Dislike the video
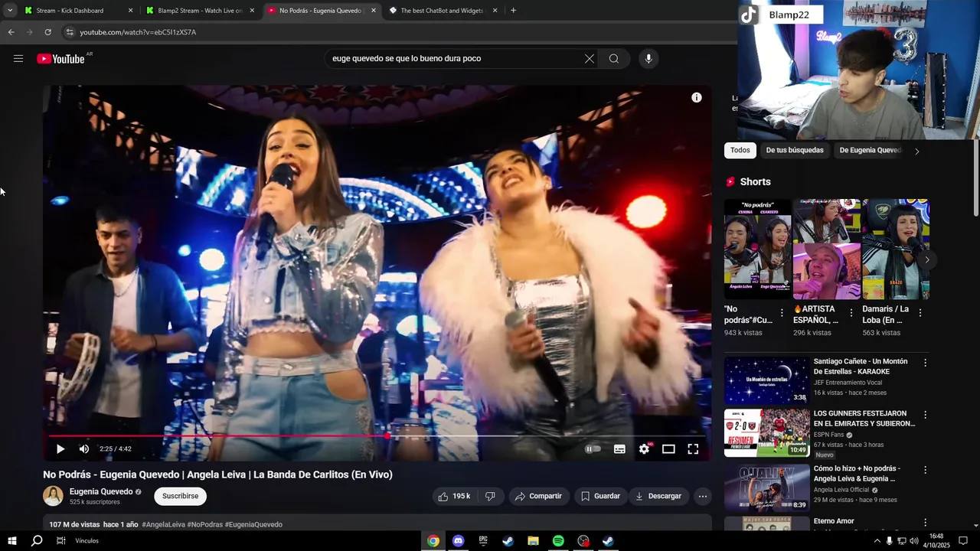The height and width of the screenshot is (551, 980). [490, 497]
